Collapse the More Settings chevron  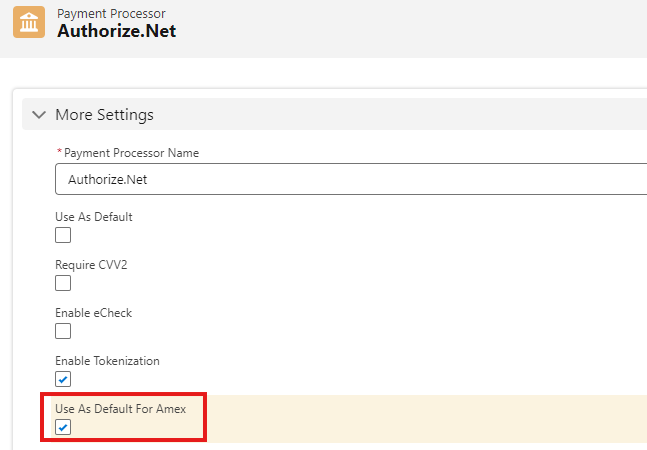(39, 115)
